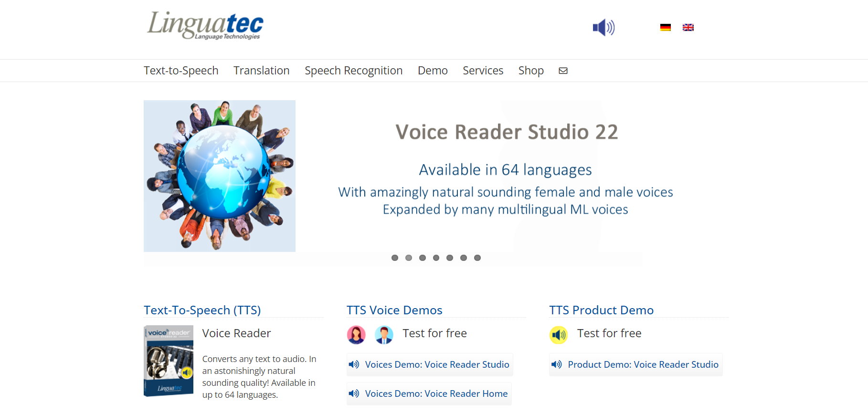This screenshot has height=414, width=868.
Task: Expand the Translation navigation menu
Action: (x=261, y=71)
